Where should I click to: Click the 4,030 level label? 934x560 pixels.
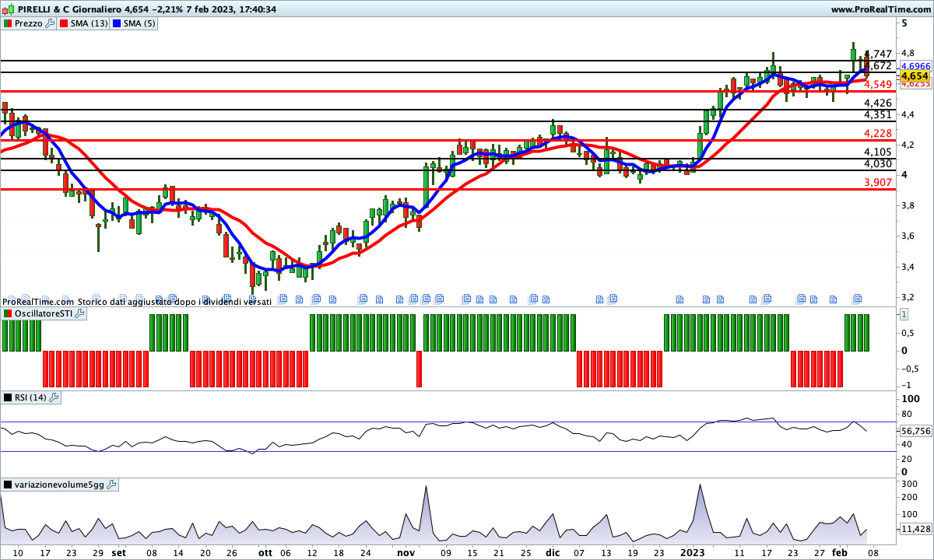(878, 163)
